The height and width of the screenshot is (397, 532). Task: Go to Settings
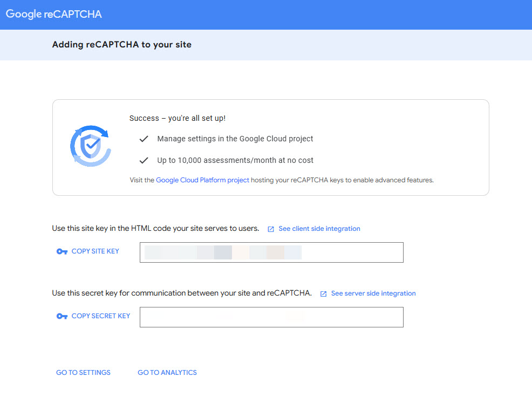83,373
